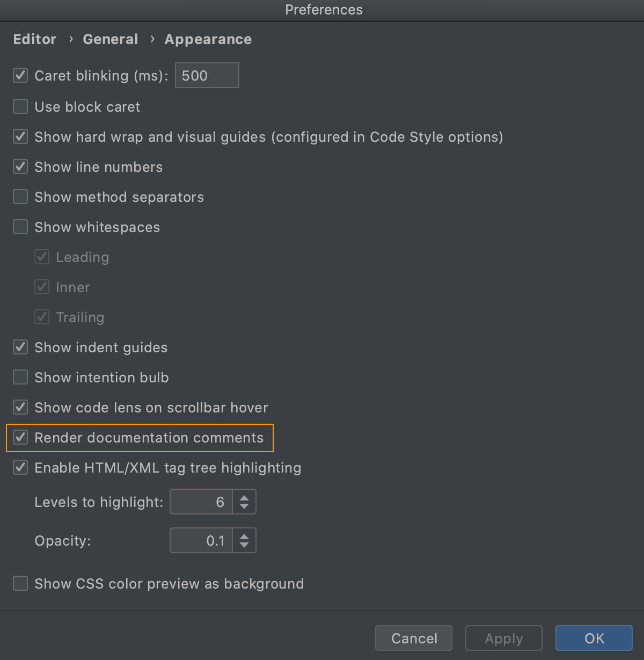This screenshot has height=660, width=644.
Task: Uncheck Show code lens on scrollbar hover
Action: [20, 407]
